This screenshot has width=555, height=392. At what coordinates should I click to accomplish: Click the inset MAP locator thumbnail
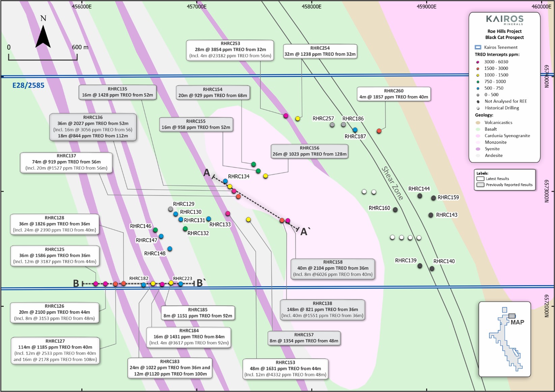tap(505, 339)
